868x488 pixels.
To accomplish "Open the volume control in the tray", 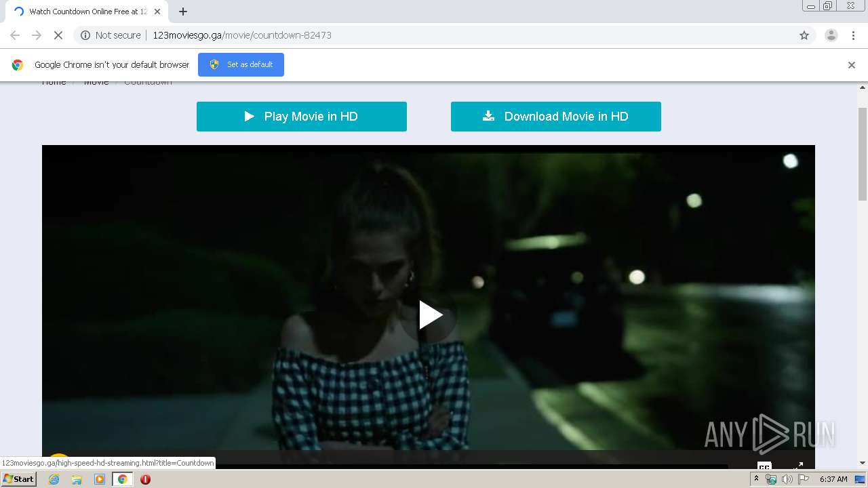I will 787,479.
